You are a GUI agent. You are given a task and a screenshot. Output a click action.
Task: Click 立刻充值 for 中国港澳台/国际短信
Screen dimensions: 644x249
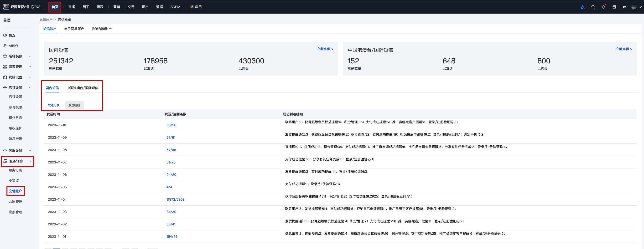[624, 49]
